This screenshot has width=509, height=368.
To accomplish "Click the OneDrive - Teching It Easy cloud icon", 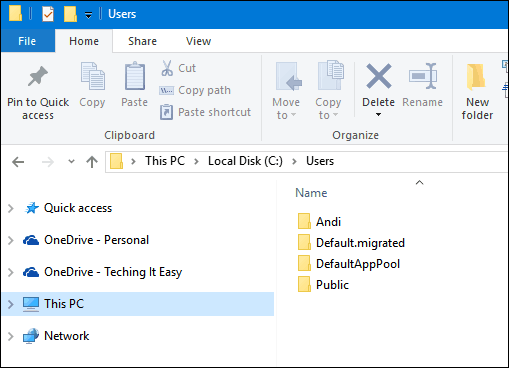I will point(31,272).
